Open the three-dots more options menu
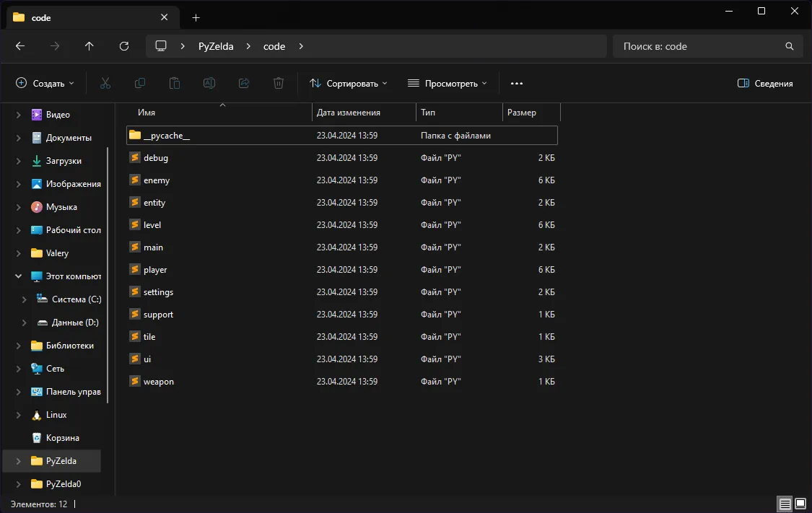 click(516, 84)
